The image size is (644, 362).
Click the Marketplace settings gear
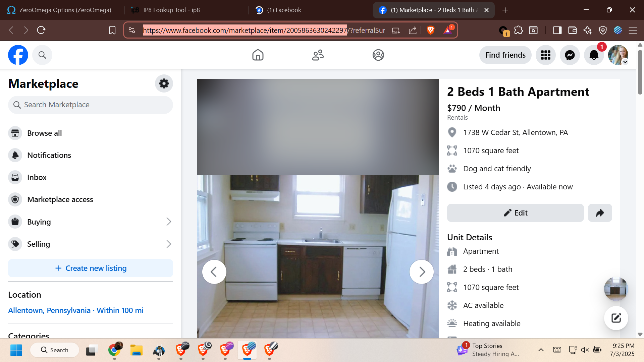(x=164, y=83)
